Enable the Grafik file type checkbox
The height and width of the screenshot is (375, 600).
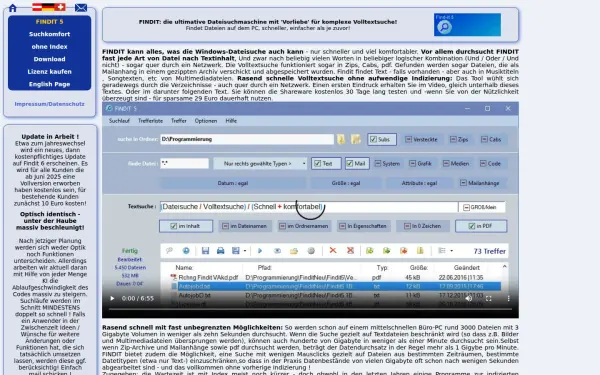[420, 163]
